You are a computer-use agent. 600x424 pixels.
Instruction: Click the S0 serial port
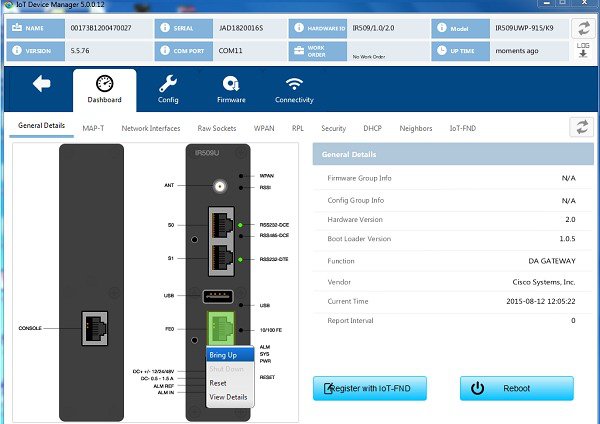click(222, 224)
